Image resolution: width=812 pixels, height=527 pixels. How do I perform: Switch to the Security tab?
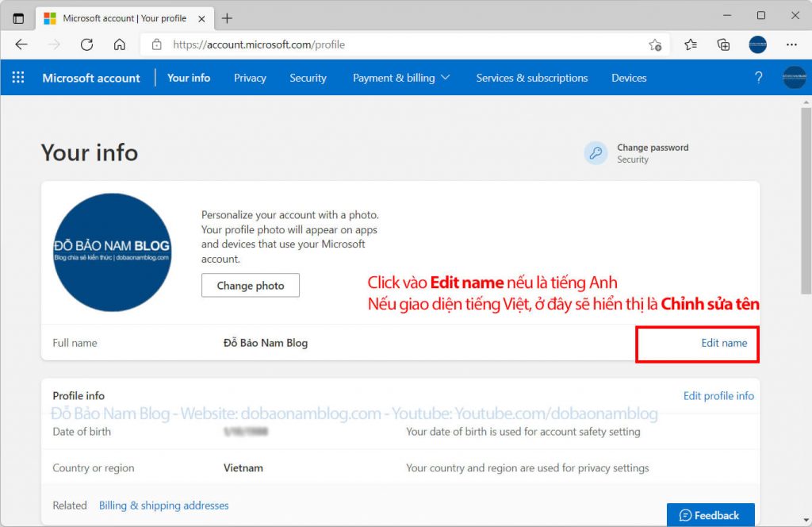coord(308,78)
